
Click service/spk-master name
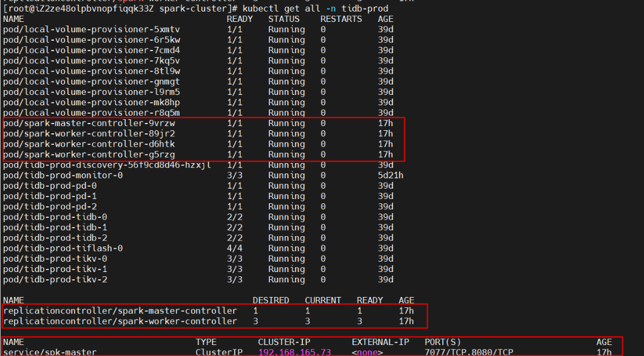coord(50,352)
